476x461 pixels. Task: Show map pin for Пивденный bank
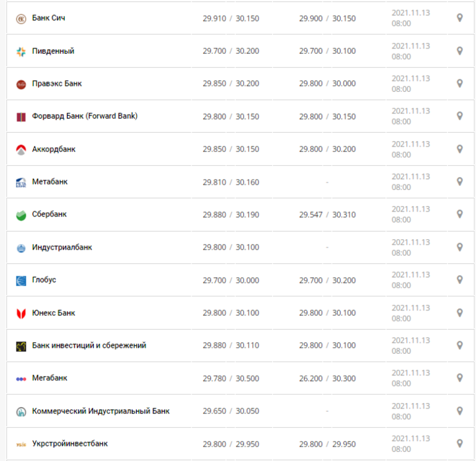click(x=459, y=50)
